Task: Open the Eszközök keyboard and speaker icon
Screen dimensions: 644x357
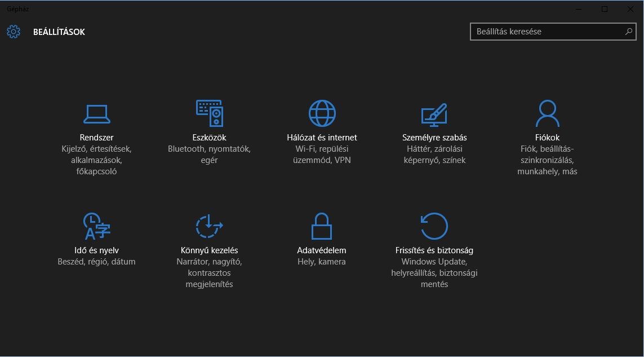Action: tap(210, 113)
